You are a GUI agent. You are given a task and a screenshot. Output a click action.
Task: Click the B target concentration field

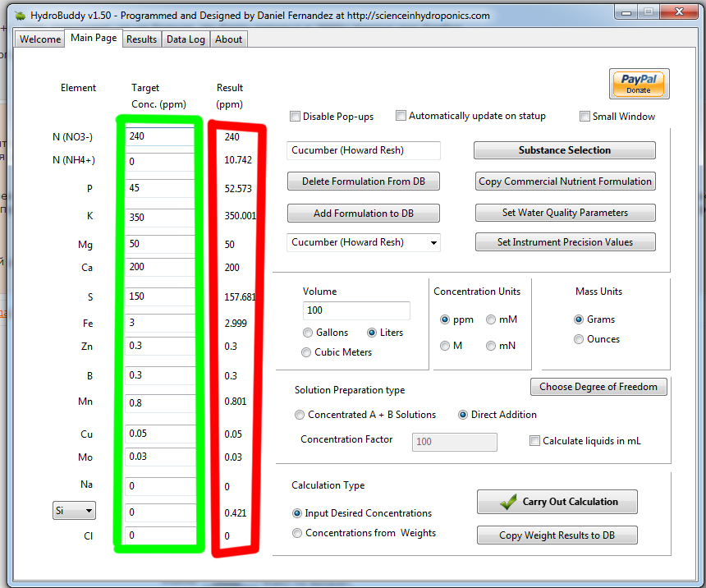(x=160, y=376)
